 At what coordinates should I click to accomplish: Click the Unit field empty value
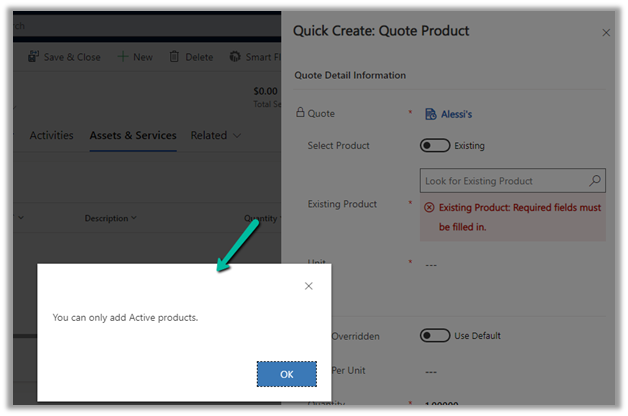[x=431, y=265]
